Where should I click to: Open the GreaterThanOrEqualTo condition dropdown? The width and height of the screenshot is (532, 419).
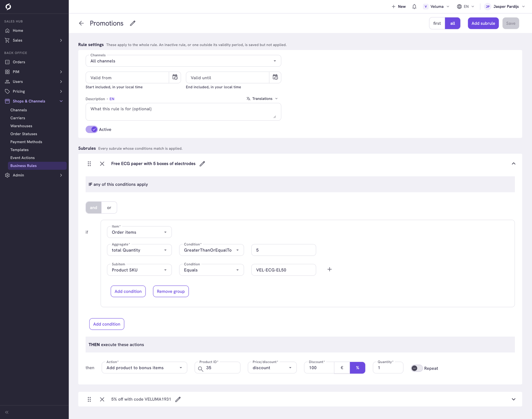(x=211, y=250)
